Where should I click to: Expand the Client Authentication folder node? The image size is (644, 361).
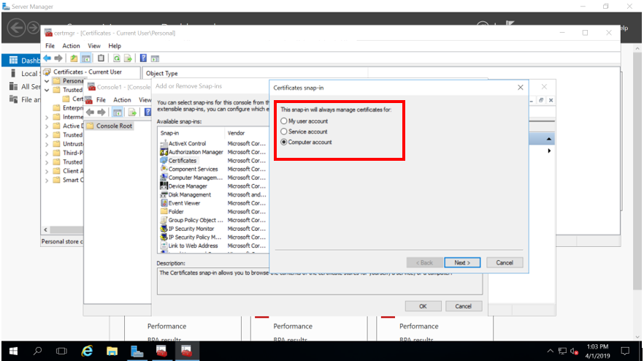(47, 171)
